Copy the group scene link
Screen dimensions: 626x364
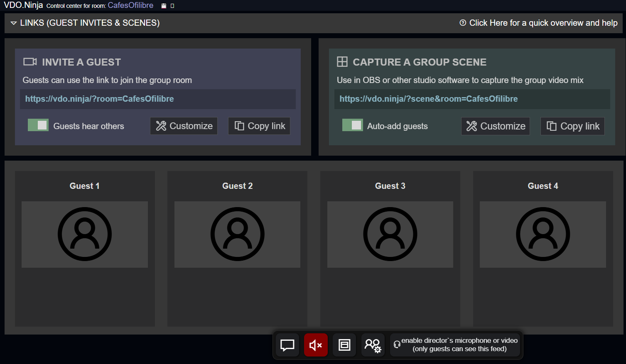[572, 126]
